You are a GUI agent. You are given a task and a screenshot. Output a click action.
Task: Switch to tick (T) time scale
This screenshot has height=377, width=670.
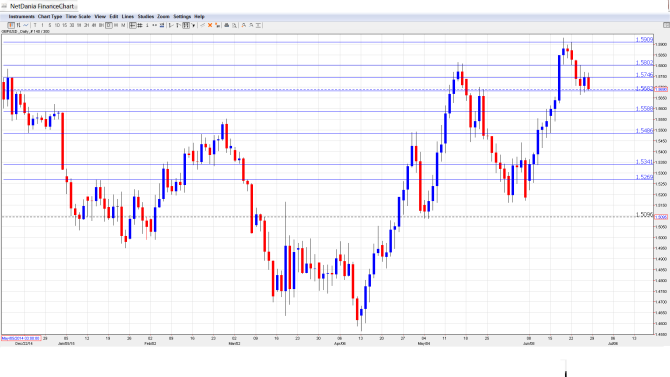click(x=35, y=26)
